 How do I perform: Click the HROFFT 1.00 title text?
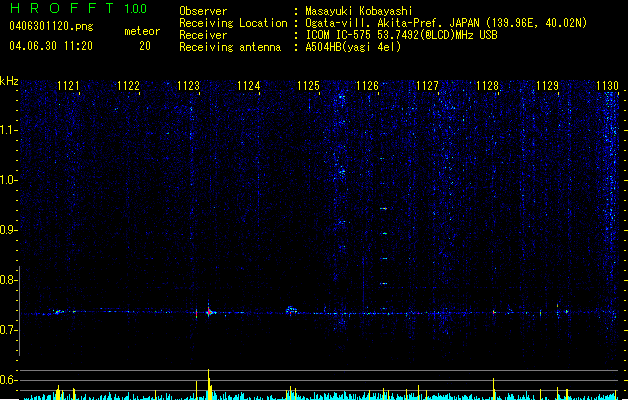coord(79,8)
